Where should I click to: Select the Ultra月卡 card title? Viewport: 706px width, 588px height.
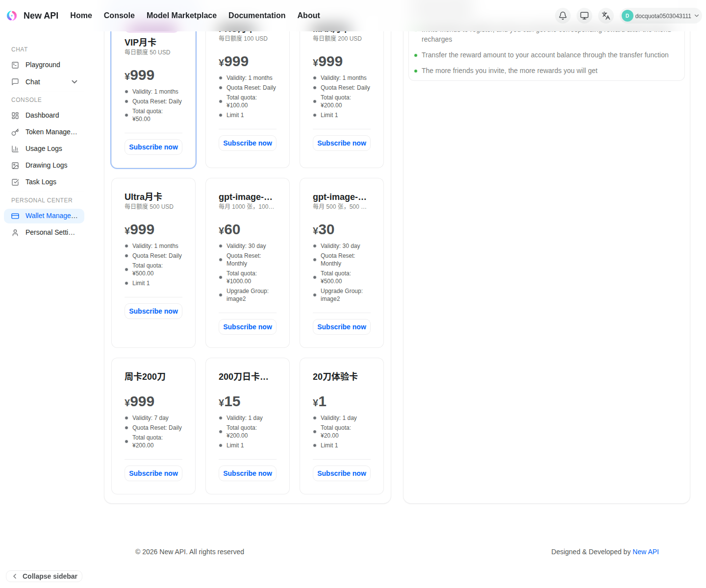tap(143, 197)
